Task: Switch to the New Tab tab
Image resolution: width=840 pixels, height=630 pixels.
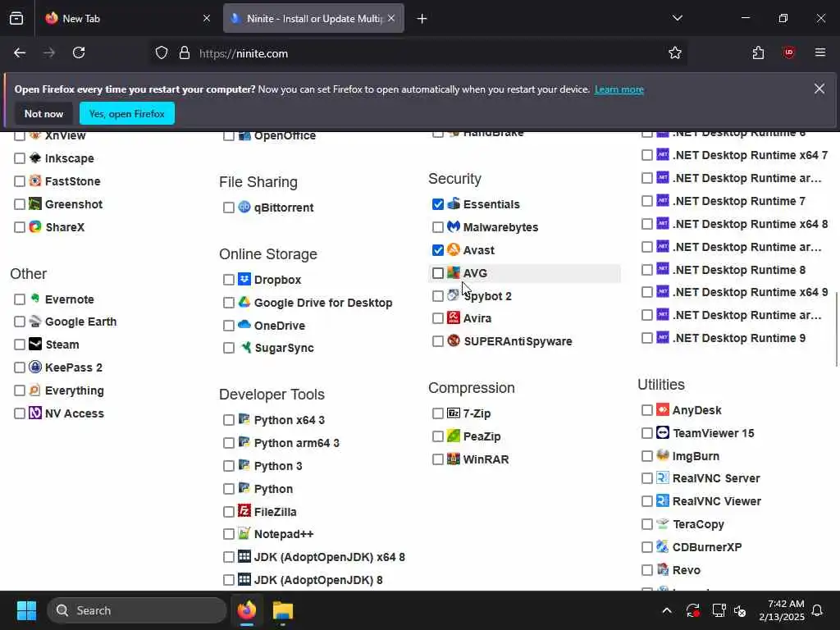Action: [x=127, y=18]
